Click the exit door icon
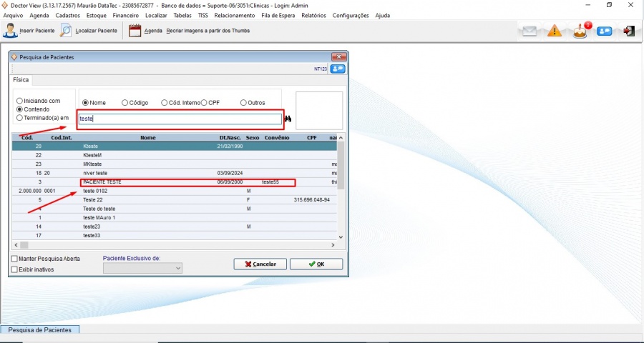Screen dimensions: 644x343 628,31
